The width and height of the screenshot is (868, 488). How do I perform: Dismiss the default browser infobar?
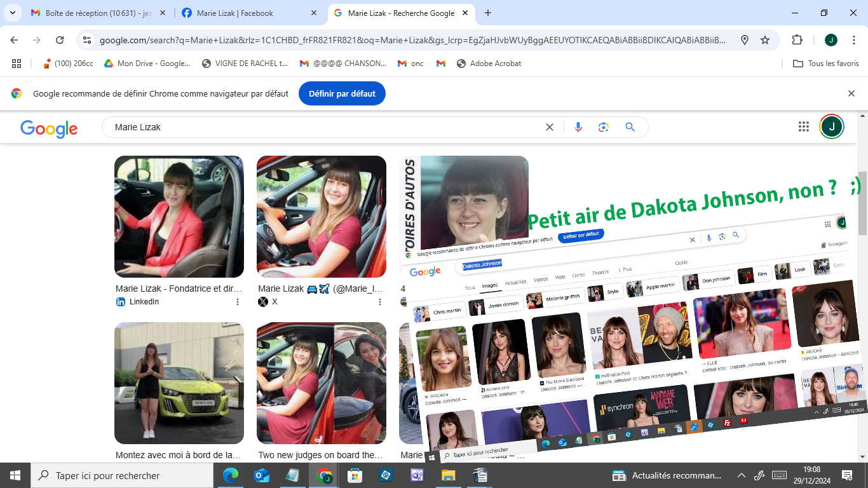[x=851, y=93]
